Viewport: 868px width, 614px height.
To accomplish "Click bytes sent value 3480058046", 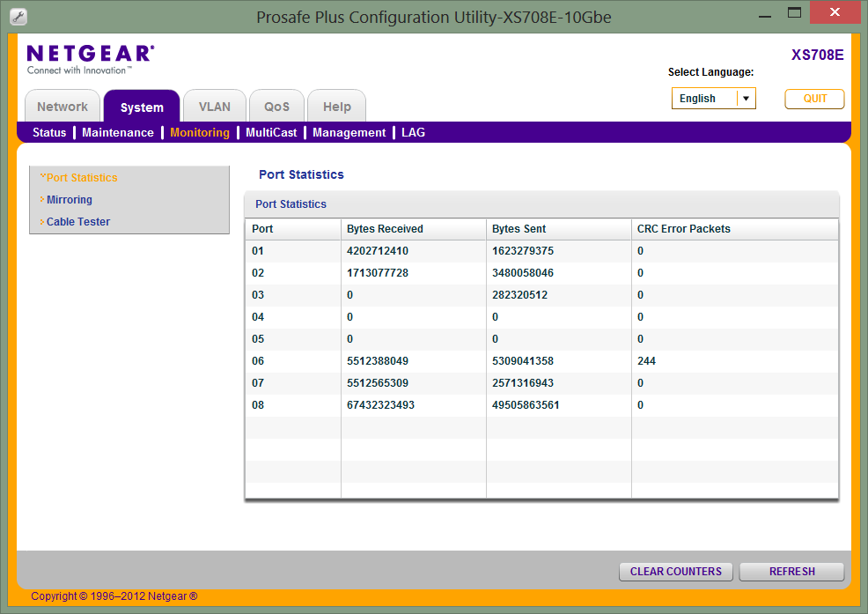I will (523, 273).
